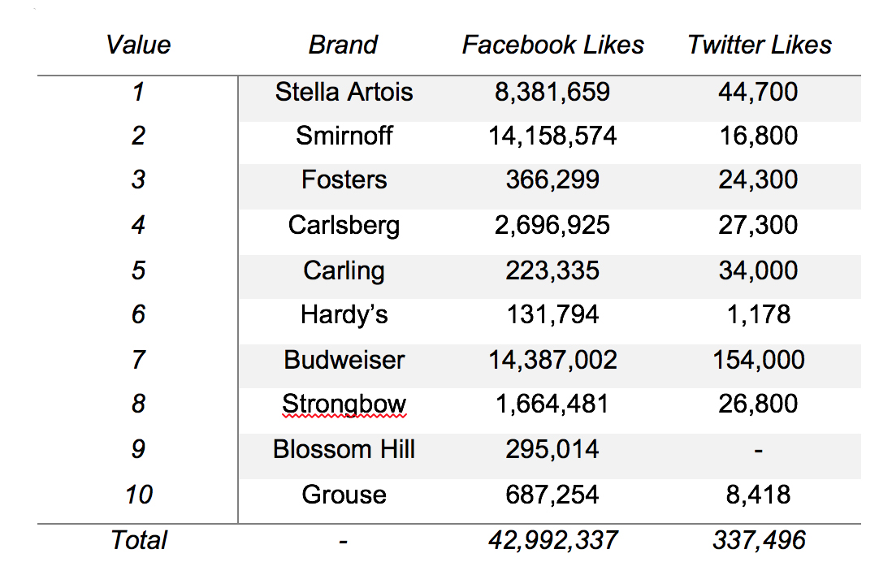Click the Grouse brand cell

click(x=344, y=495)
